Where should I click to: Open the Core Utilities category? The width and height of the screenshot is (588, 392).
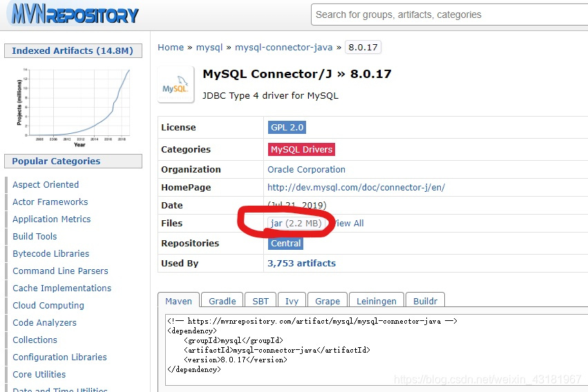[x=39, y=374]
